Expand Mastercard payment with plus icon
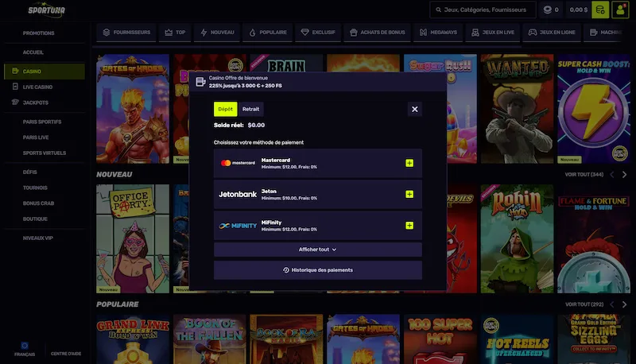The height and width of the screenshot is (364, 636). pos(409,163)
